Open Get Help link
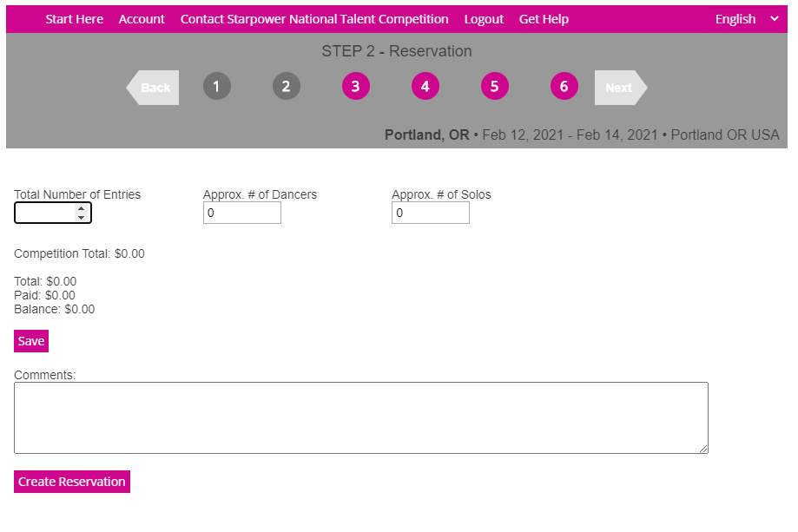The image size is (798, 532). (544, 19)
